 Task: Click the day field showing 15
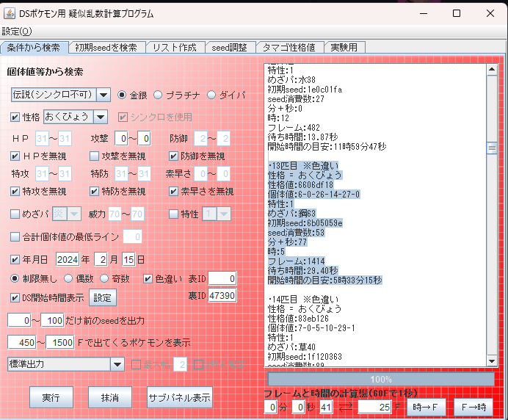click(128, 260)
